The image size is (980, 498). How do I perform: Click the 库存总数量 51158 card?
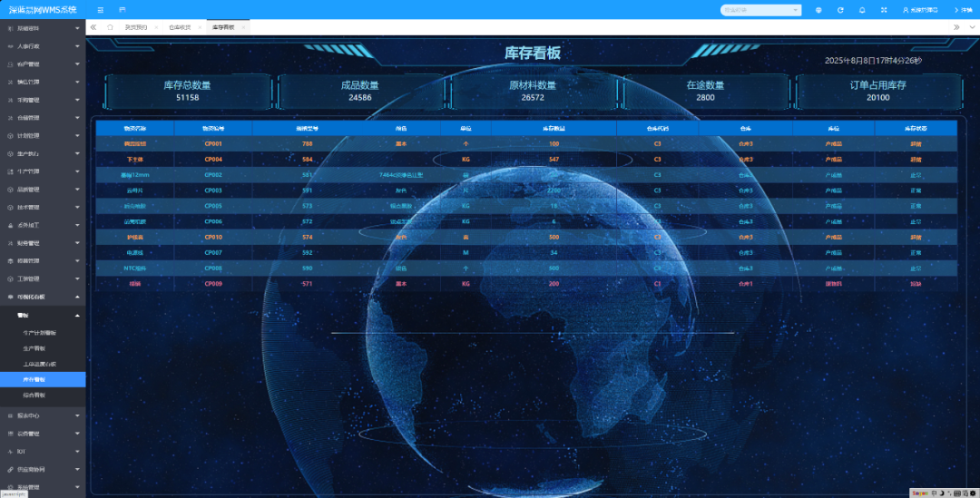coord(188,92)
